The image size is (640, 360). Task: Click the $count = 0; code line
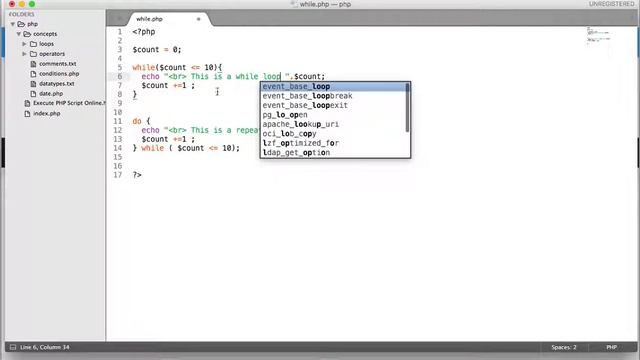click(x=157, y=50)
